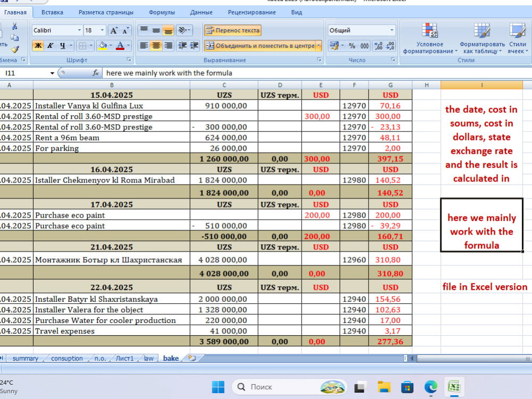This screenshot has width=532, height=399.
Task: Open Стили ячеек gallery
Action: click(x=518, y=38)
